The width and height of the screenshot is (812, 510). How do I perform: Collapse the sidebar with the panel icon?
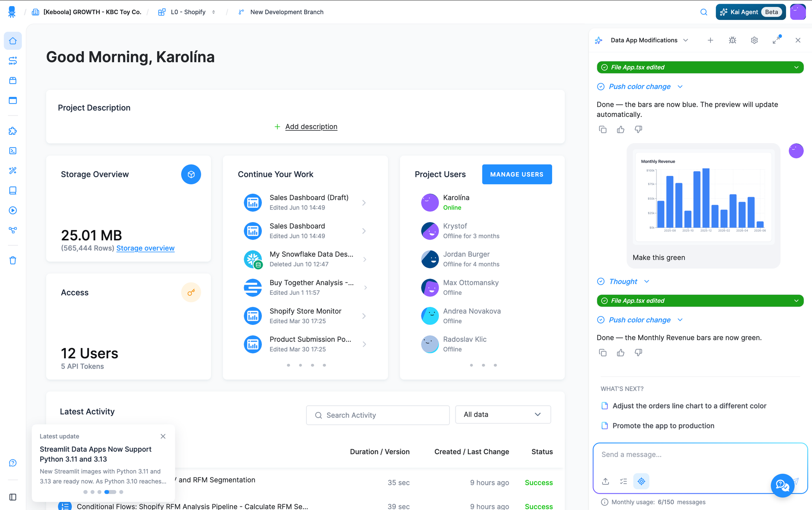click(x=13, y=497)
